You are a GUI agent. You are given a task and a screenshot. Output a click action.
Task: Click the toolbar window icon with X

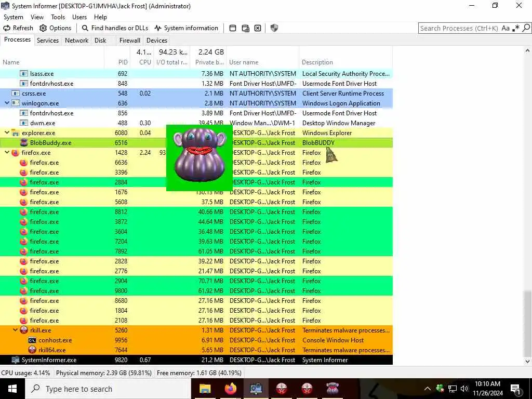tap(258, 28)
